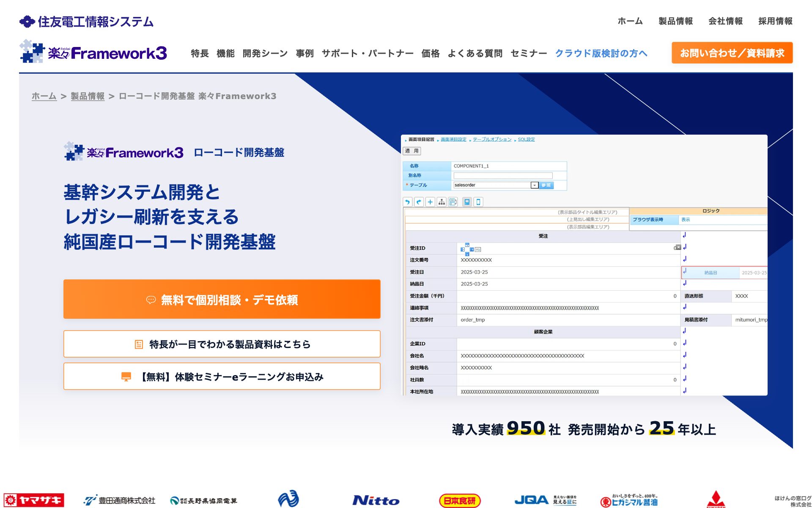The width and height of the screenshot is (812, 508).
Task: Click the blue wave emblem customer logo
Action: pyautogui.click(x=288, y=499)
